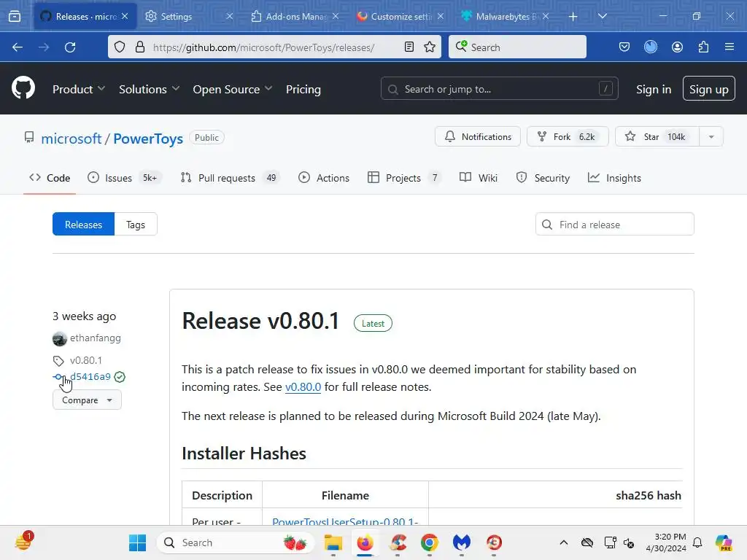Switch to the Add-ons Manager tab

tap(295, 17)
